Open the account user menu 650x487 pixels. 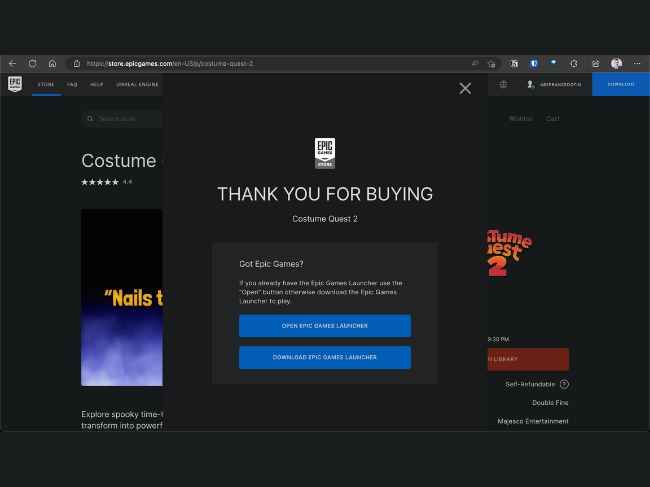(554, 84)
